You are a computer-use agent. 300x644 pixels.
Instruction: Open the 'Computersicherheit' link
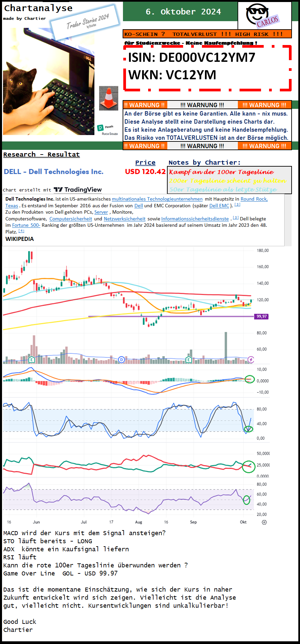71,219
